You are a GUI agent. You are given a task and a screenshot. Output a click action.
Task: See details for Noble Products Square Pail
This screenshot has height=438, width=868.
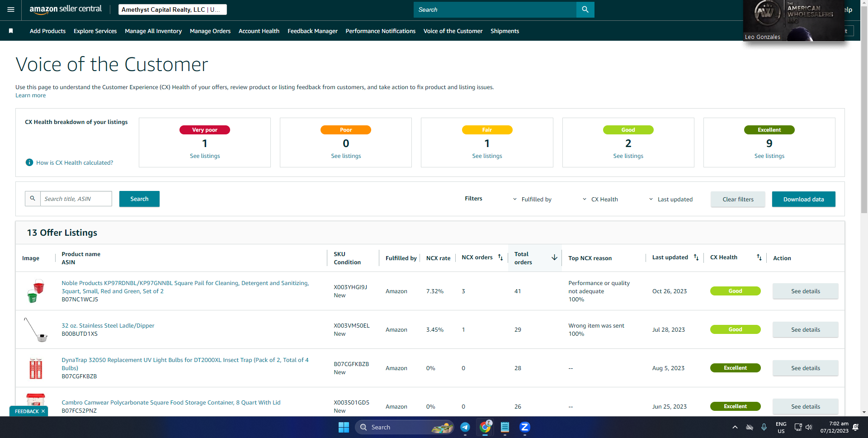(805, 291)
